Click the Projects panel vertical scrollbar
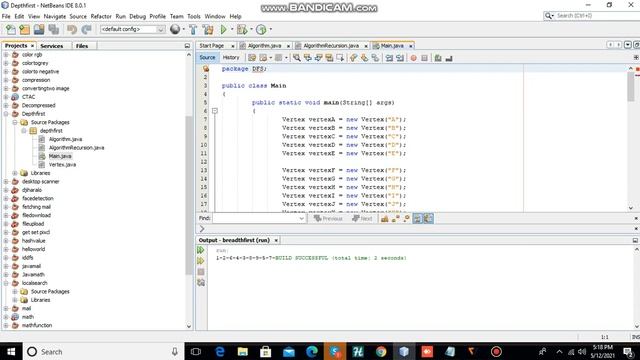This screenshot has width=640, height=360. 189,195
